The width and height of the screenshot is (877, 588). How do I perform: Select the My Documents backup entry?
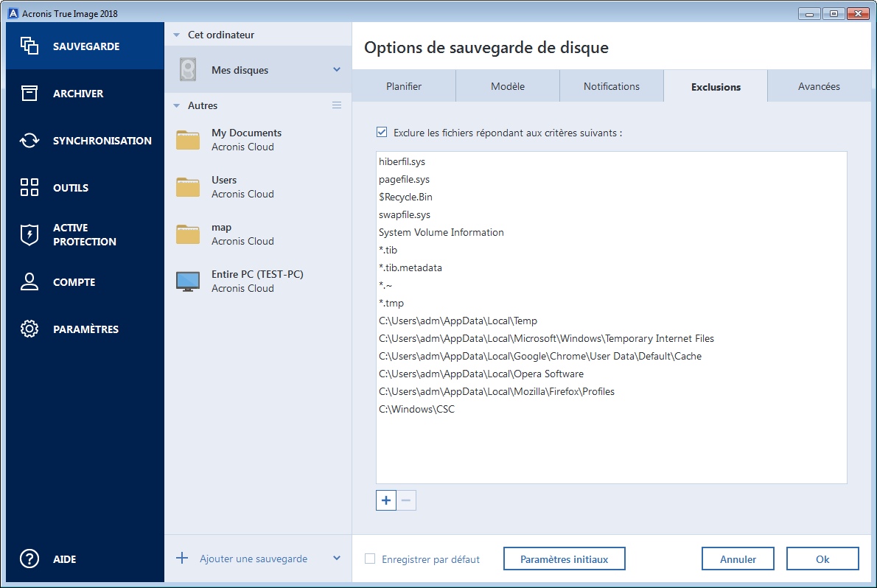pos(258,140)
